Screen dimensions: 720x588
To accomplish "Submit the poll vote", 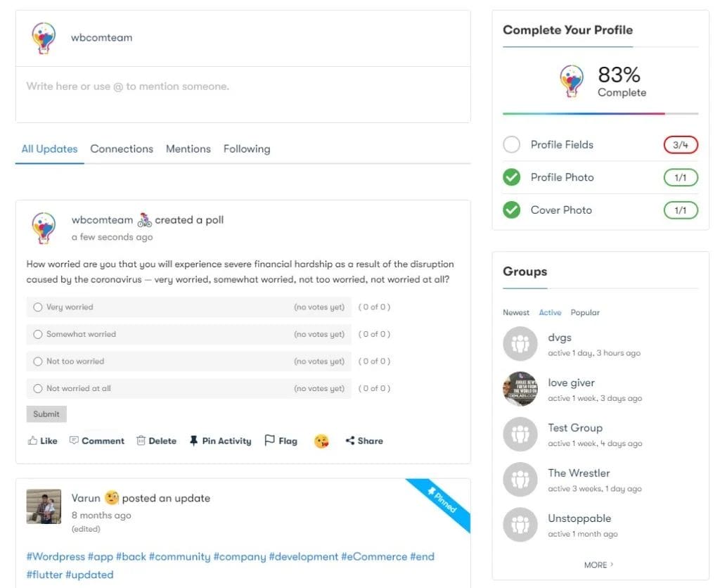I will coord(46,414).
